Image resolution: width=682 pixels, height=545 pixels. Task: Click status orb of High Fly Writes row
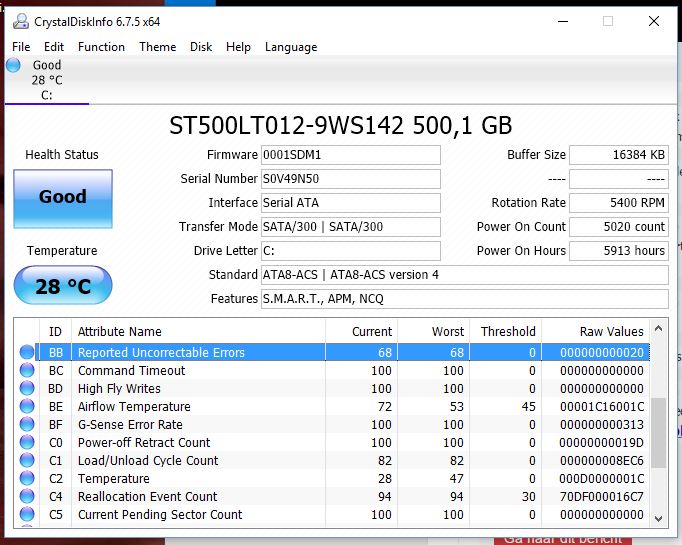pos(27,388)
